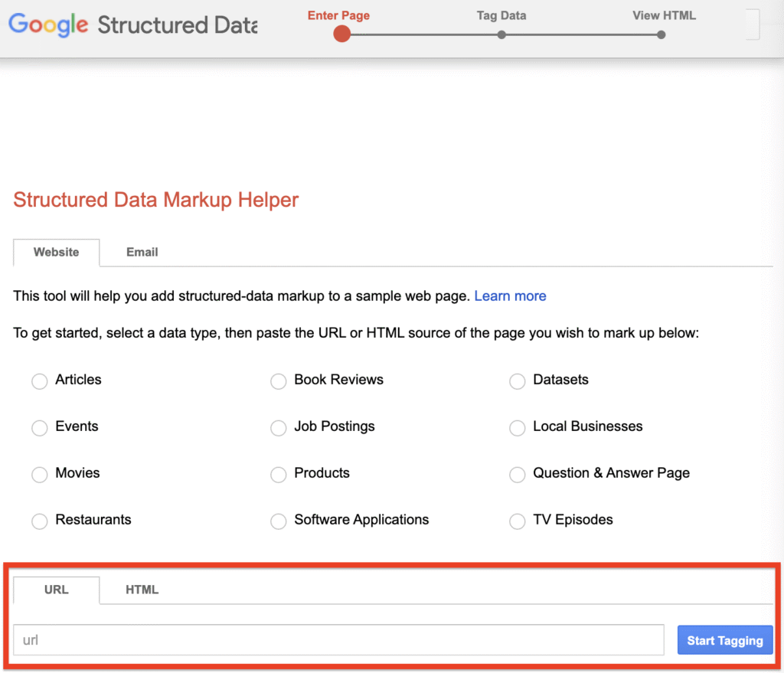Select the Products radio button
Image resolution: width=784 pixels, height=673 pixels.
(279, 474)
